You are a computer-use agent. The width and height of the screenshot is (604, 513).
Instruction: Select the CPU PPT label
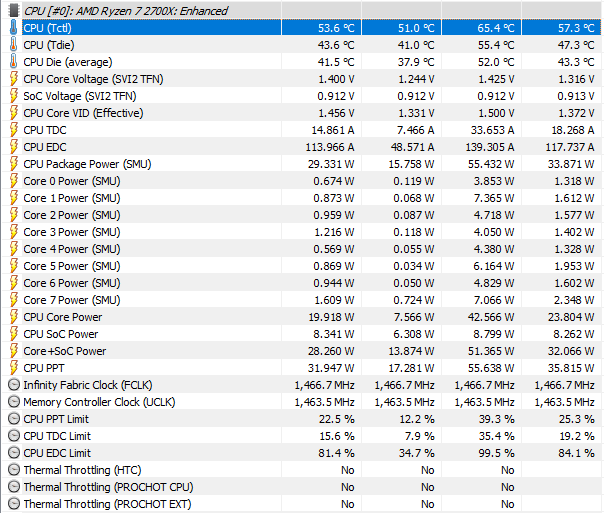coord(44,368)
